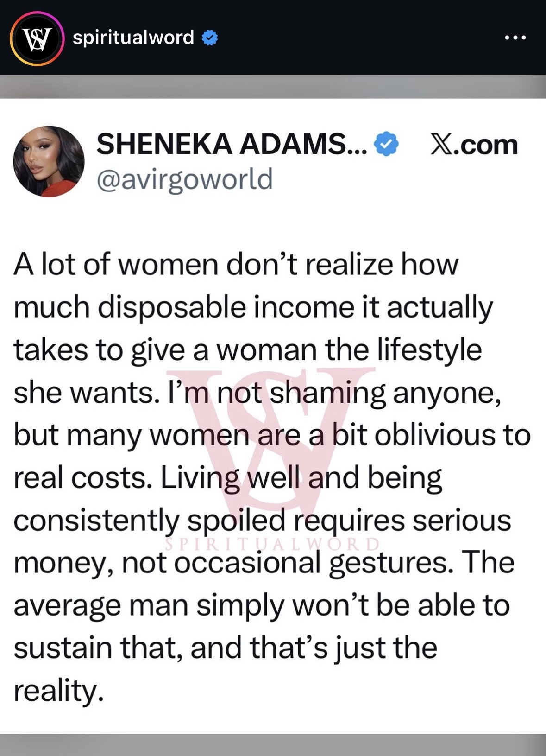Screen dimensions: 546x756
Task: Tap the gray strip below the tweet card
Action: click(x=273, y=744)
